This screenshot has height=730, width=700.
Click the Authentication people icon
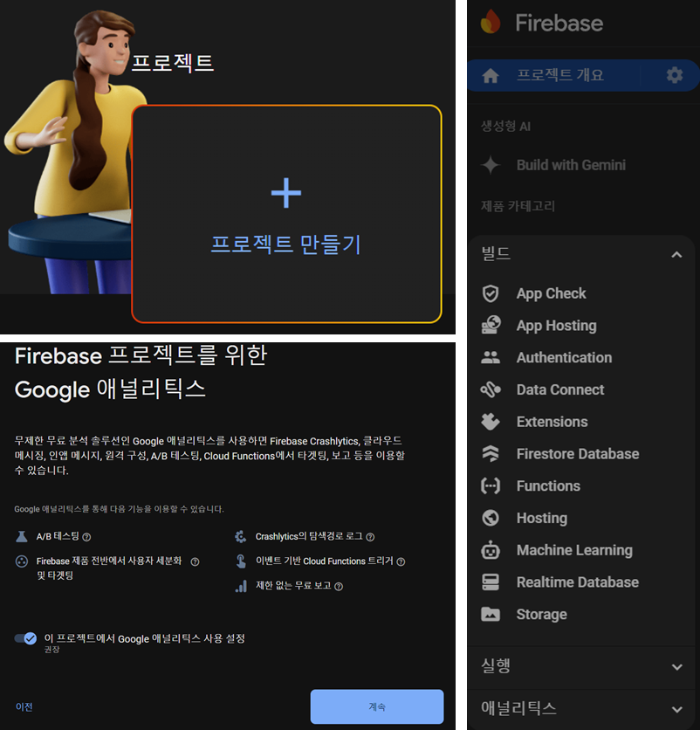(491, 357)
